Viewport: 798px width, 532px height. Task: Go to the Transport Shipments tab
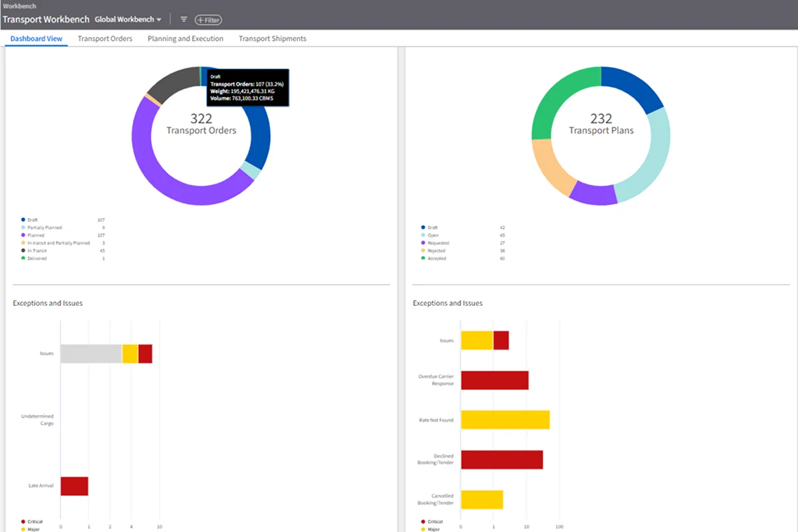(x=273, y=39)
